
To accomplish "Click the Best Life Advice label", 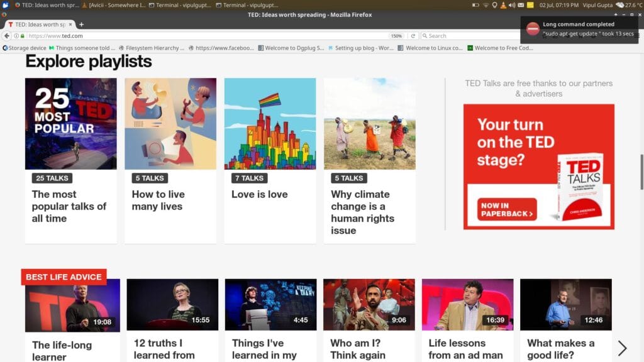I will pos(64,277).
